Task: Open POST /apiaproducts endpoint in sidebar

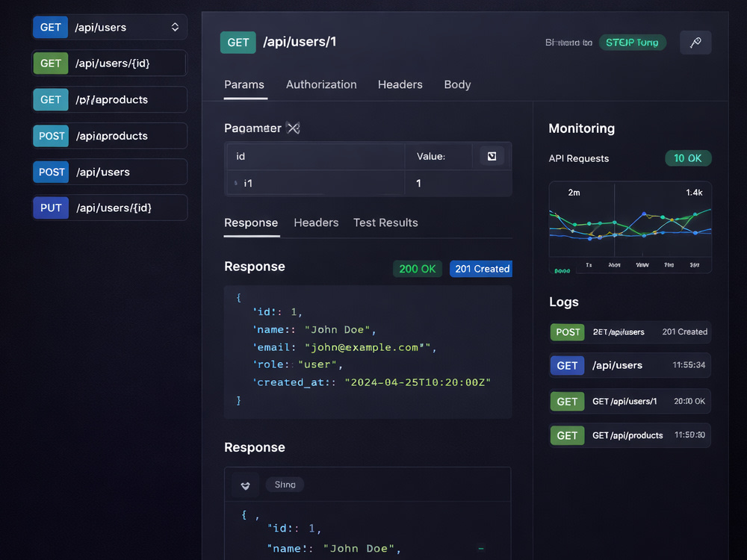Action: (110, 136)
